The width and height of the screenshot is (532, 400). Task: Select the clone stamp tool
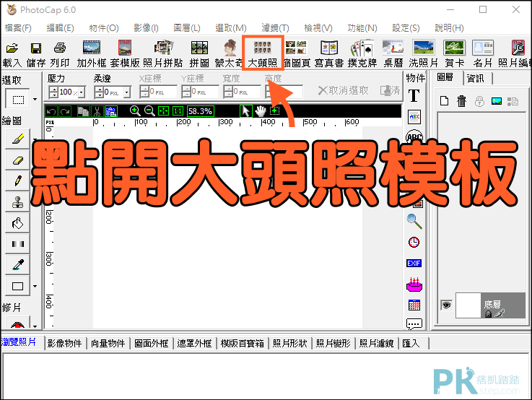(17, 202)
